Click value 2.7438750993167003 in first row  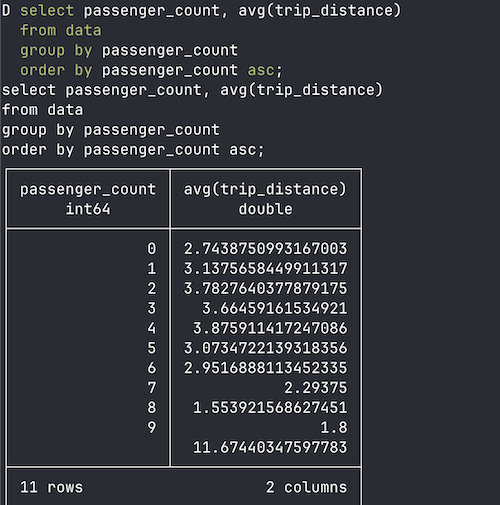point(265,249)
